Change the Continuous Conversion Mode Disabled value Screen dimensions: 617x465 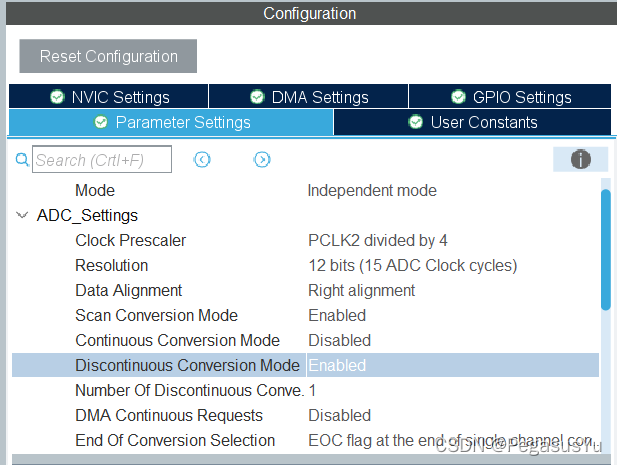click(339, 340)
